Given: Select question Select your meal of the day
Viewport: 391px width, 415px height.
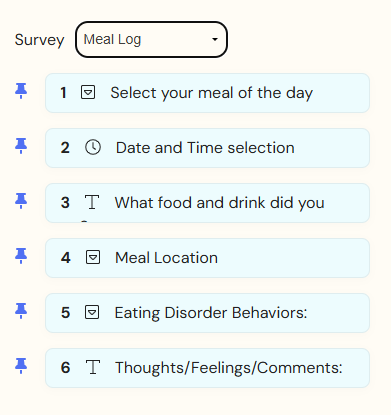Looking at the screenshot, I should coord(207,93).
